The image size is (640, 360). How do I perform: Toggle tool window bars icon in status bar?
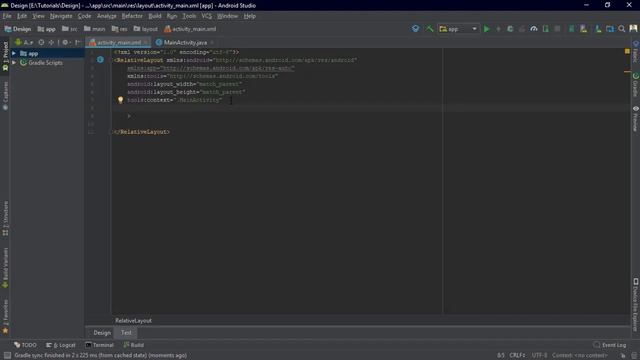click(x=7, y=356)
